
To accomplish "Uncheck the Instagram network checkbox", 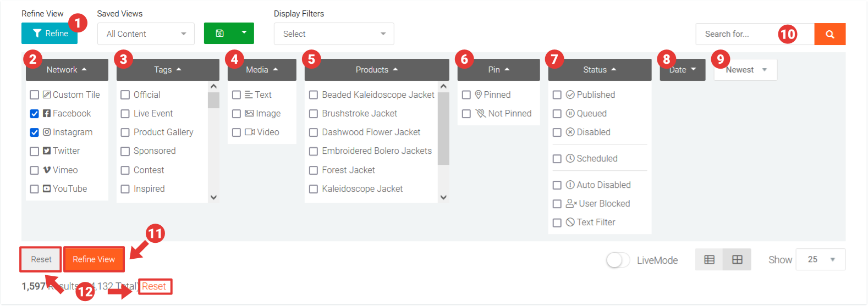I will click(x=34, y=132).
